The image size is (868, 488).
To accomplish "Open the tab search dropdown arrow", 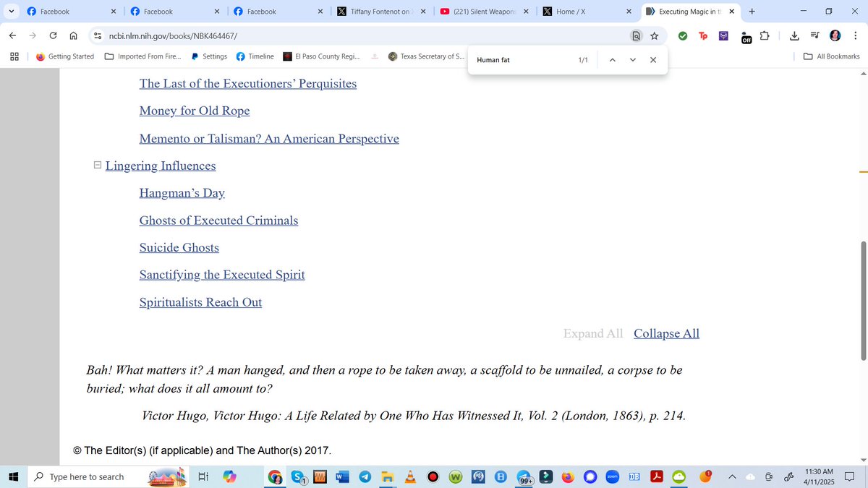I will point(11,11).
